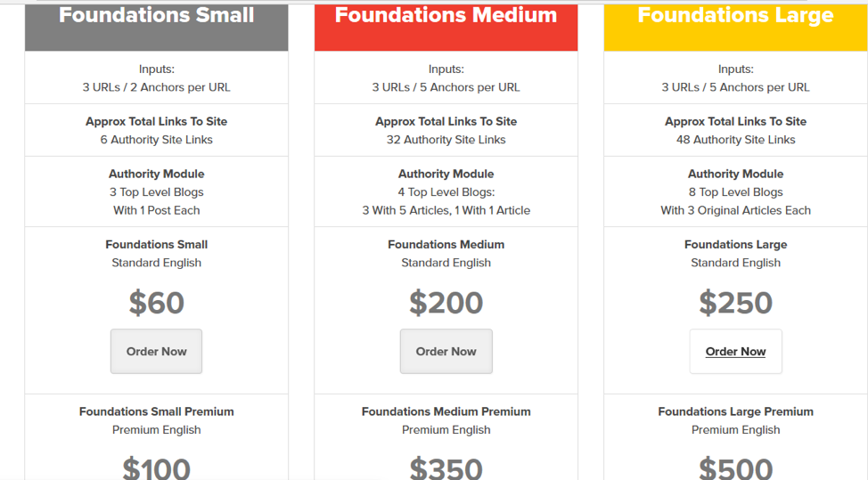Screen dimensions: 868x480
Task: Select the Foundations Large Premium title
Action: (736, 411)
